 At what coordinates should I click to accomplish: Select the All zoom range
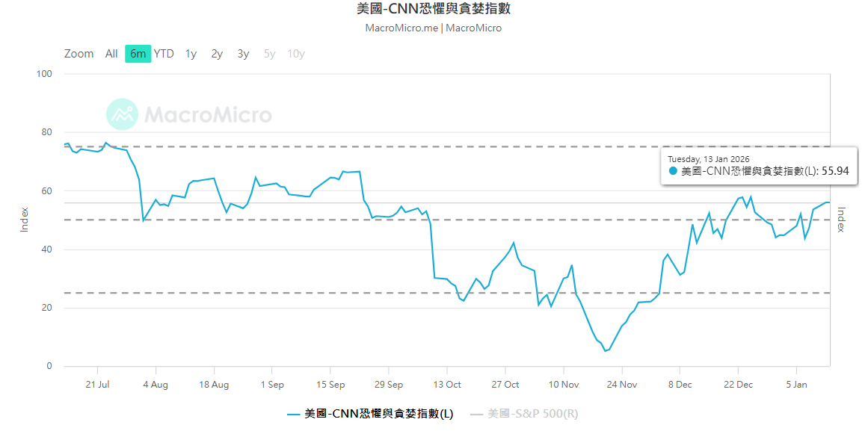click(111, 54)
